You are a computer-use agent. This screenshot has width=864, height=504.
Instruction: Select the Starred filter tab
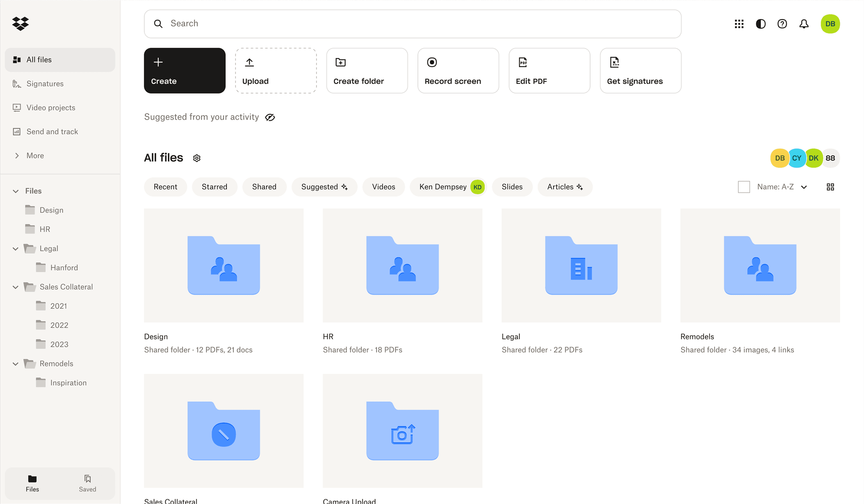click(214, 187)
